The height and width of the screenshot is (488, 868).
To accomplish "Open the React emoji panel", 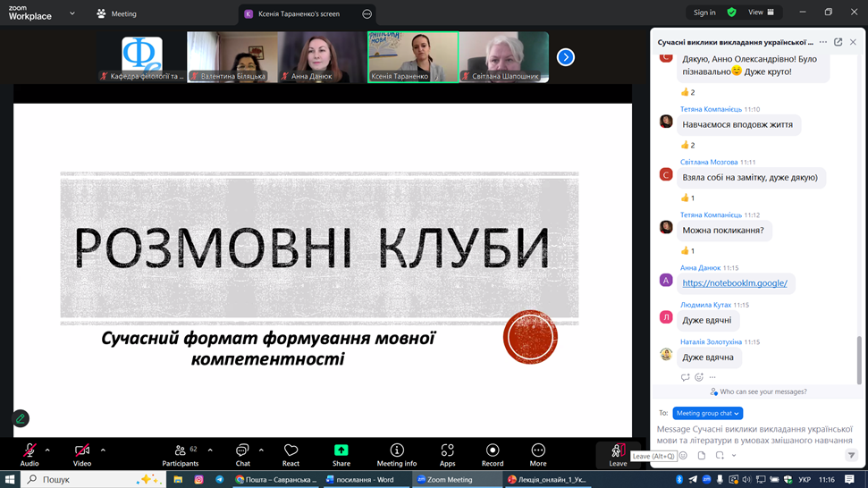I will click(291, 454).
